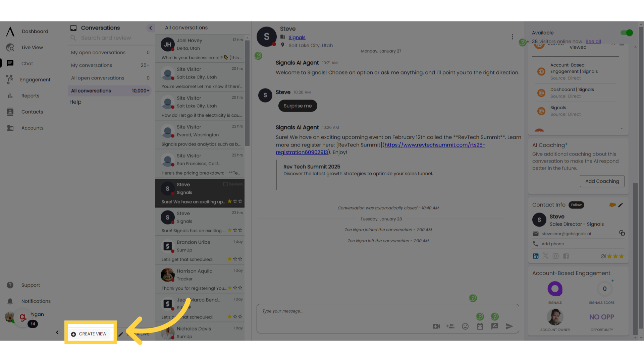Click the calendar scheduling icon in message bar
644x362 pixels.
tap(480, 326)
